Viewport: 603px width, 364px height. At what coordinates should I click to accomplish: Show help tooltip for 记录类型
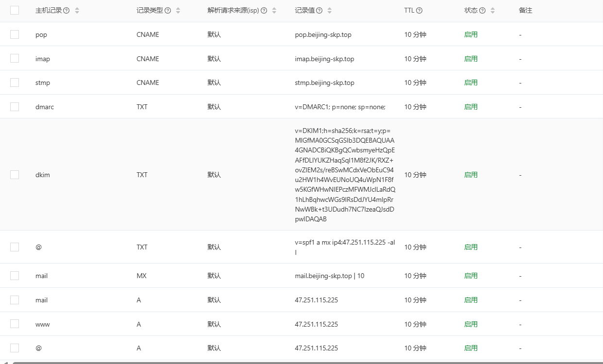(168, 11)
